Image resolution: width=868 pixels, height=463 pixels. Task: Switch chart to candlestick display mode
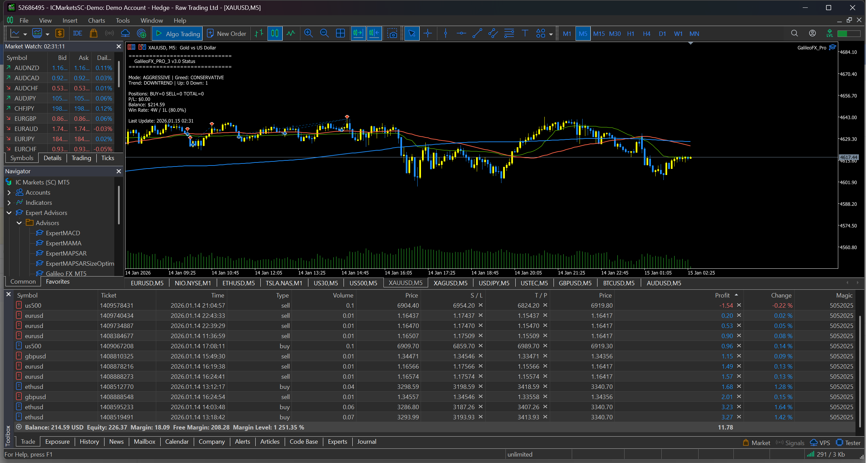pyautogui.click(x=275, y=34)
